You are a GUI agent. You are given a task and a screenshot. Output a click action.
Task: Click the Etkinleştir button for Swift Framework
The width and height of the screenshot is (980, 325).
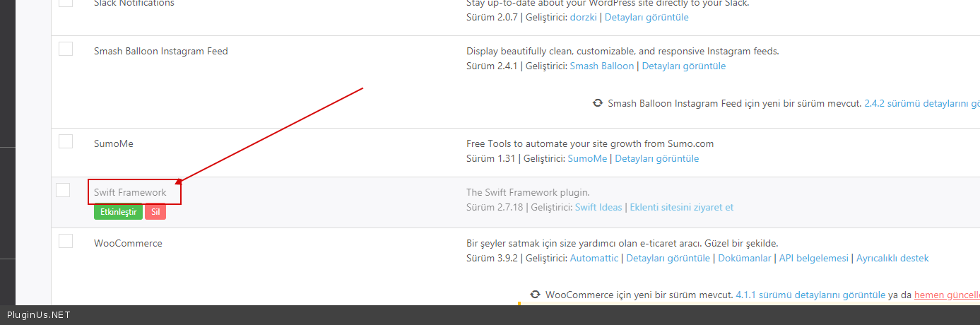coord(118,212)
